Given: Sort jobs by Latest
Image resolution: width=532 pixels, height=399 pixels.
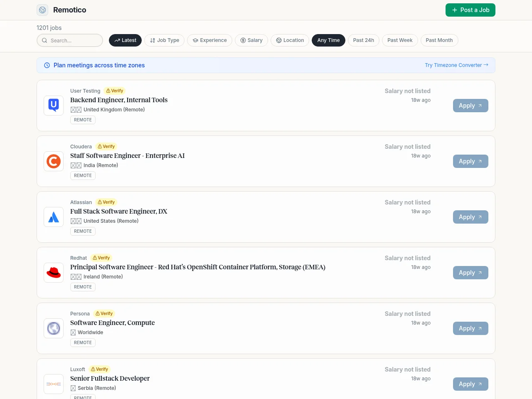Looking at the screenshot, I should pyautogui.click(x=125, y=40).
